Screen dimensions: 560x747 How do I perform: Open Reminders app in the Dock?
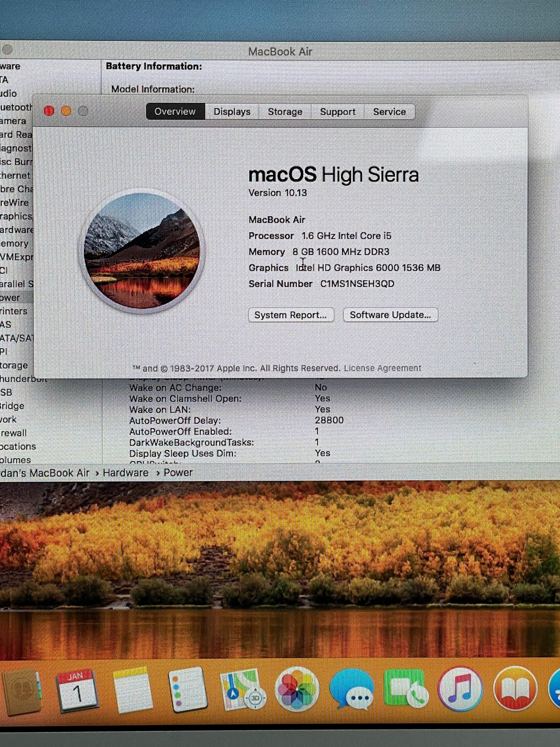click(x=188, y=690)
